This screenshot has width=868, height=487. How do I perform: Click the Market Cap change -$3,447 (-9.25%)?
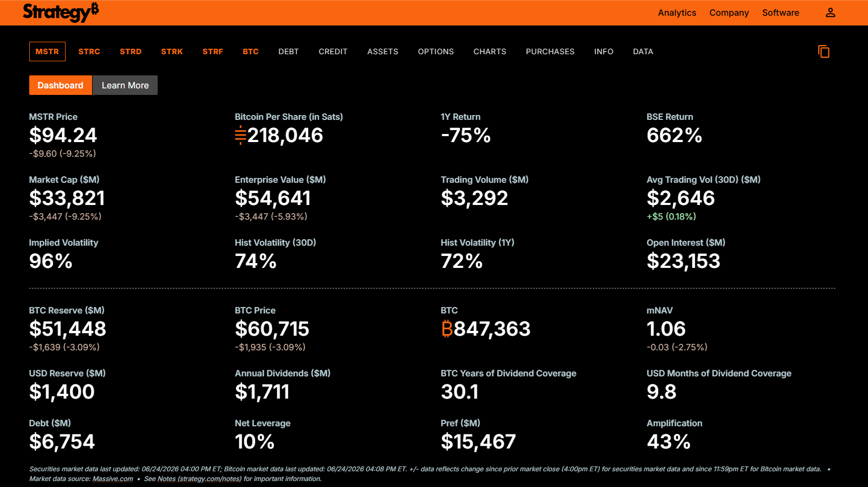[65, 216]
